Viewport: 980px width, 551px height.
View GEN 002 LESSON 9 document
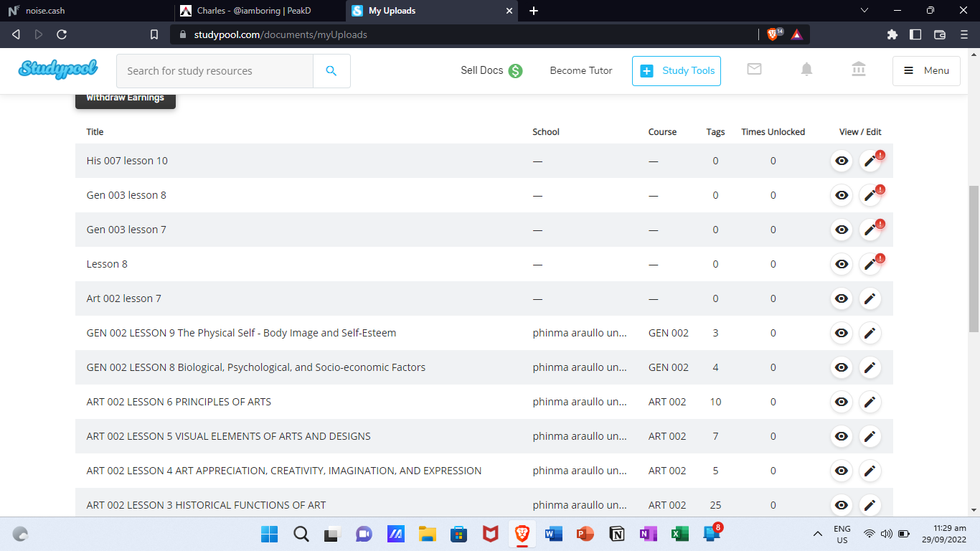pyautogui.click(x=842, y=333)
